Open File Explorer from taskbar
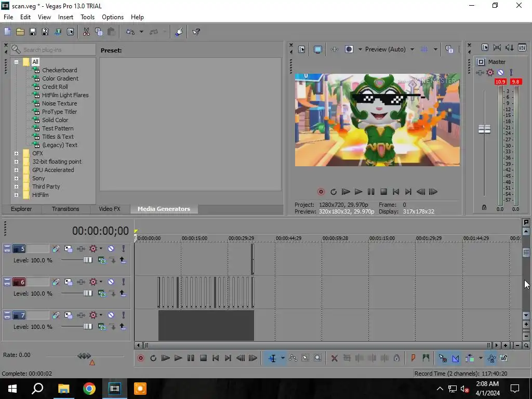Viewport: 532px width, 399px height. tap(63, 389)
